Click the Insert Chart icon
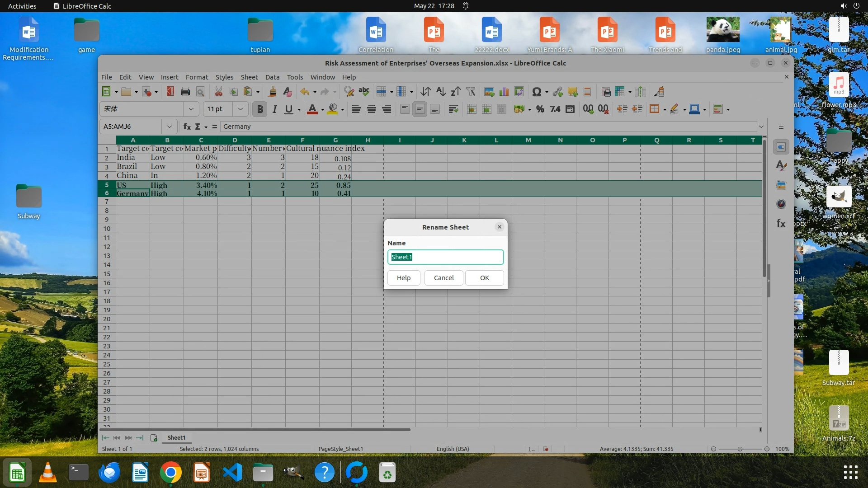This screenshot has width=868, height=488. (504, 92)
